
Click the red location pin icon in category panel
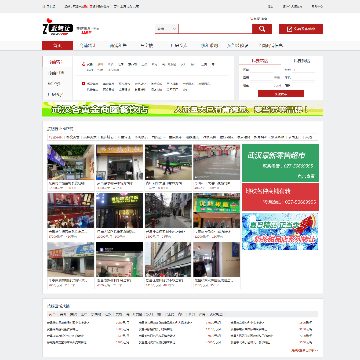tap(84, 64)
